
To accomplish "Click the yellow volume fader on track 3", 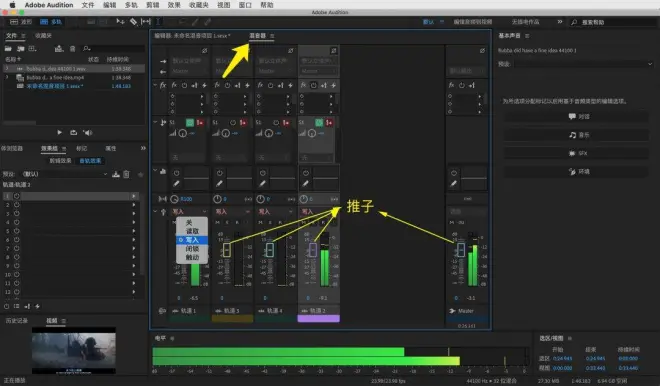I will pos(226,250).
